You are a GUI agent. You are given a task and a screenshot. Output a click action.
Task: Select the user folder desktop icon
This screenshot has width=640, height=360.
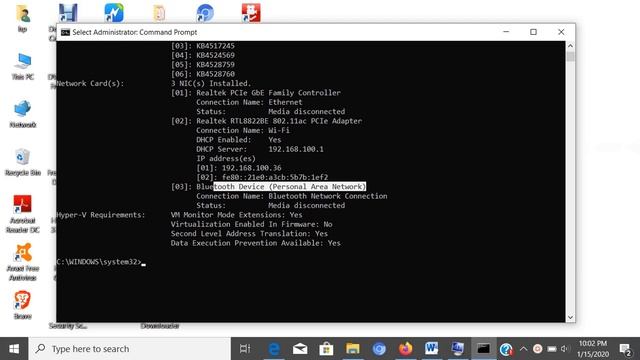pyautogui.click(x=23, y=18)
